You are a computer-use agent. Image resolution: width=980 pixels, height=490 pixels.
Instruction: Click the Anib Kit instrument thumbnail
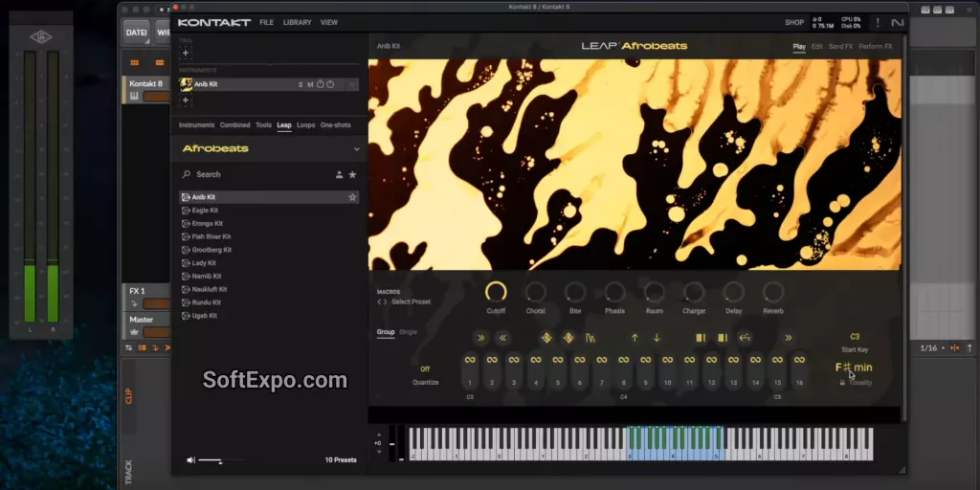186,84
